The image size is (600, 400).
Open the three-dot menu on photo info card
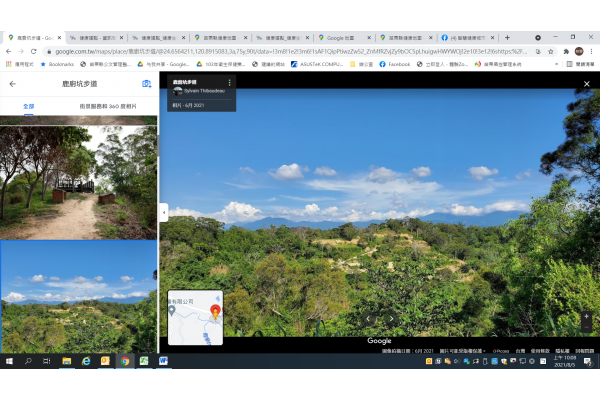point(230,83)
